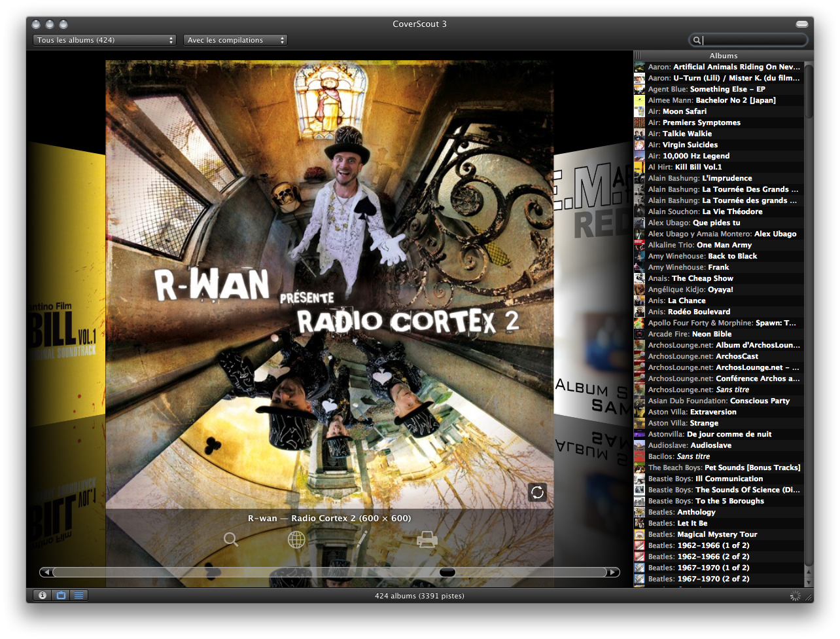Click the central Radio Cortex 2 cover art
The image size is (840, 639).
pyautogui.click(x=330, y=285)
